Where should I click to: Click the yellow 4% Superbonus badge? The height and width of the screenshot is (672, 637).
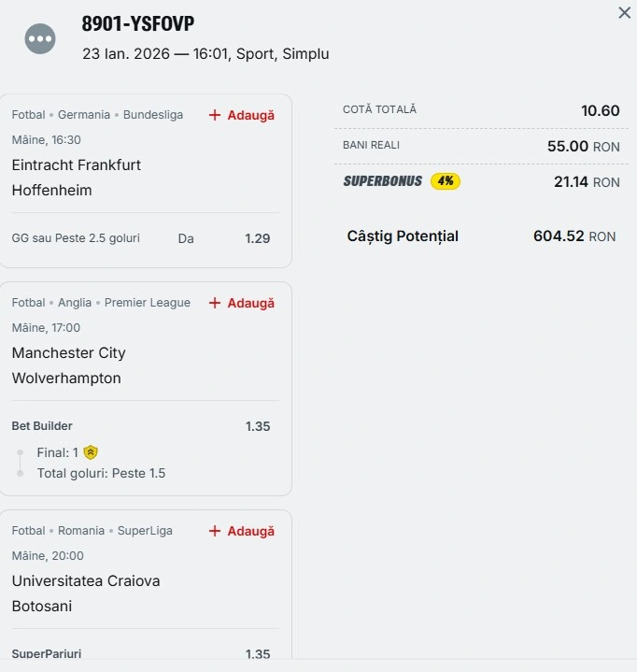pyautogui.click(x=446, y=181)
